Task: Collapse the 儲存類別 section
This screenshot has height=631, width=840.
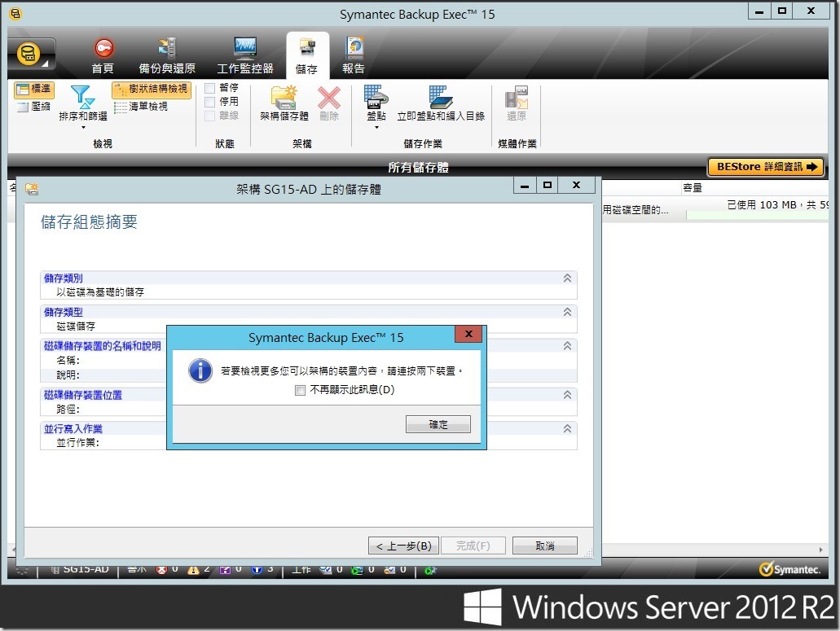Action: 567,278
